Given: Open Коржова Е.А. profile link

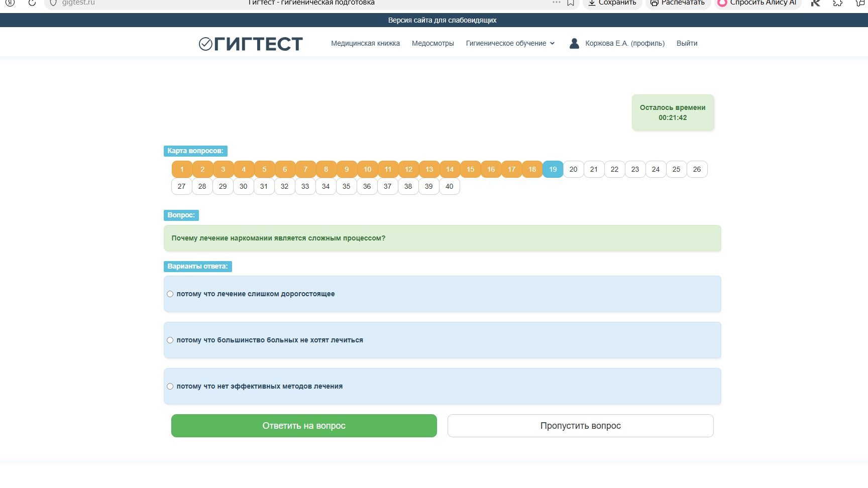Looking at the screenshot, I should click(x=625, y=44).
